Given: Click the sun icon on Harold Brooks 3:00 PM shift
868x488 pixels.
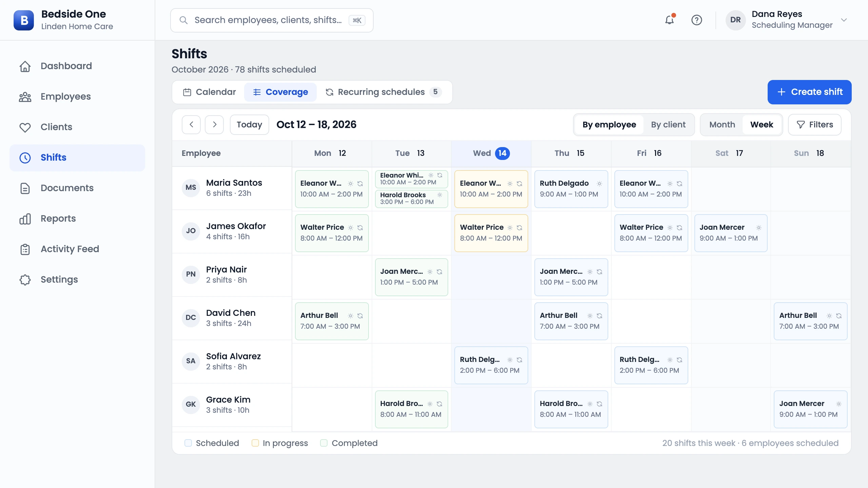Looking at the screenshot, I should pyautogui.click(x=440, y=195).
